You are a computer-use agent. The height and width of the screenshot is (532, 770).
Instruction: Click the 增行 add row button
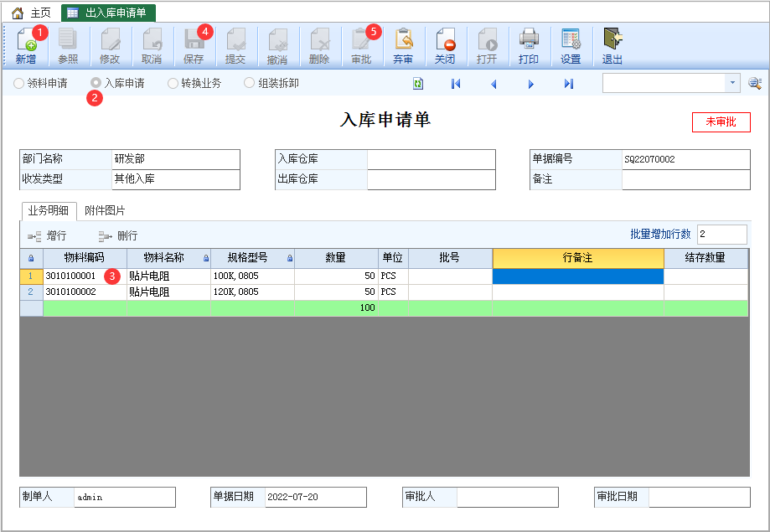click(x=47, y=235)
